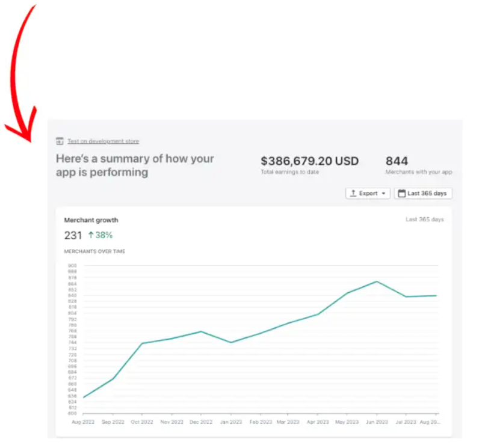Click the Jan 2023 x-axis label
The width and height of the screenshot is (482, 448).
230,422
